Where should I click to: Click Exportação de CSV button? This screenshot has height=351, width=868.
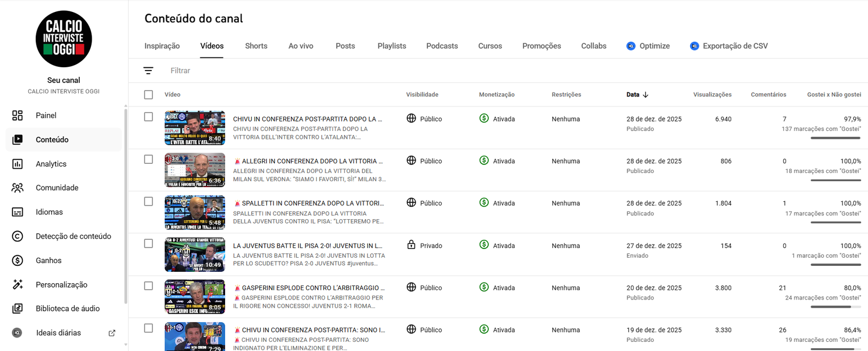coord(729,46)
